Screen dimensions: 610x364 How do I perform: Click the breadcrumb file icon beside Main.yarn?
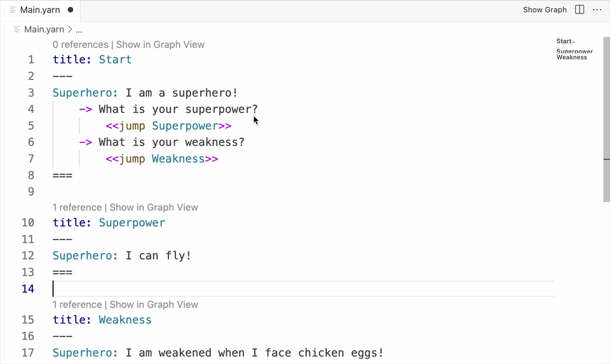[x=17, y=29]
